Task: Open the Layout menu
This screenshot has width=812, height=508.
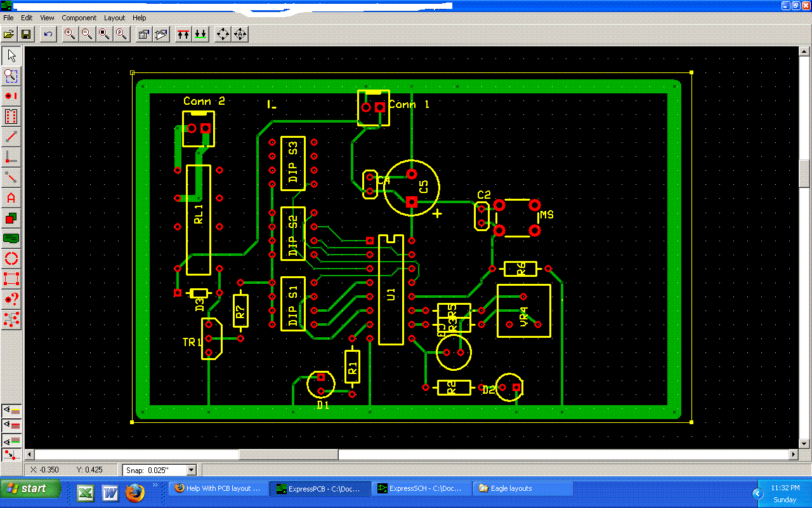Action: click(115, 18)
